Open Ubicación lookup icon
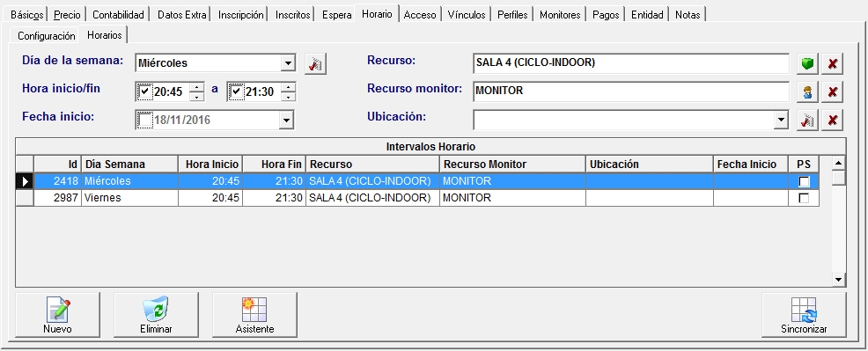868x351 pixels. 807,120
